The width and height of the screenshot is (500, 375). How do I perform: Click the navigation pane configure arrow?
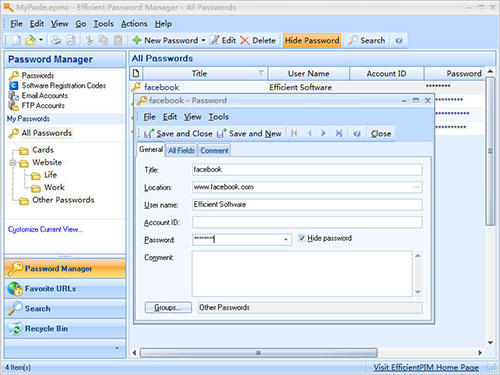[117, 348]
